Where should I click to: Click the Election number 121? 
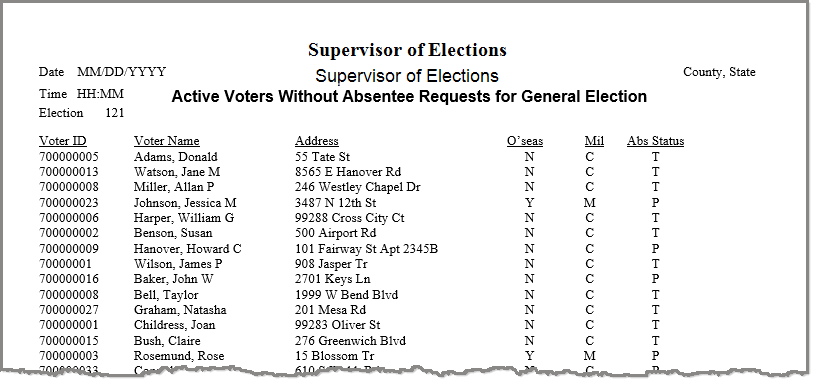click(x=115, y=113)
